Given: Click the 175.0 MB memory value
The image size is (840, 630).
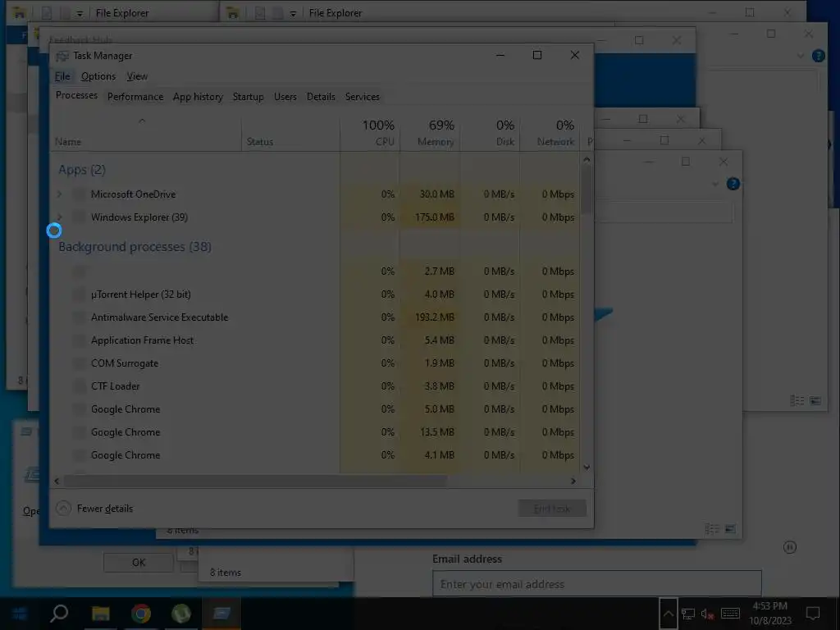Looking at the screenshot, I should [x=435, y=217].
